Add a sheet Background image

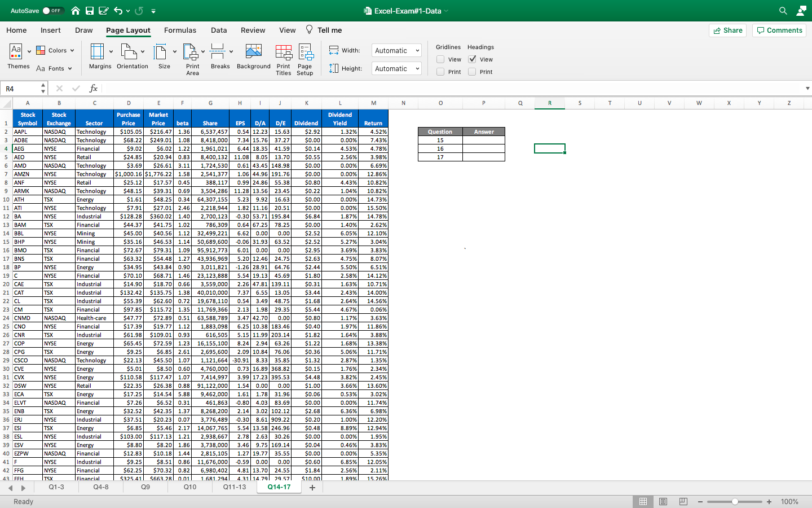[x=253, y=56]
